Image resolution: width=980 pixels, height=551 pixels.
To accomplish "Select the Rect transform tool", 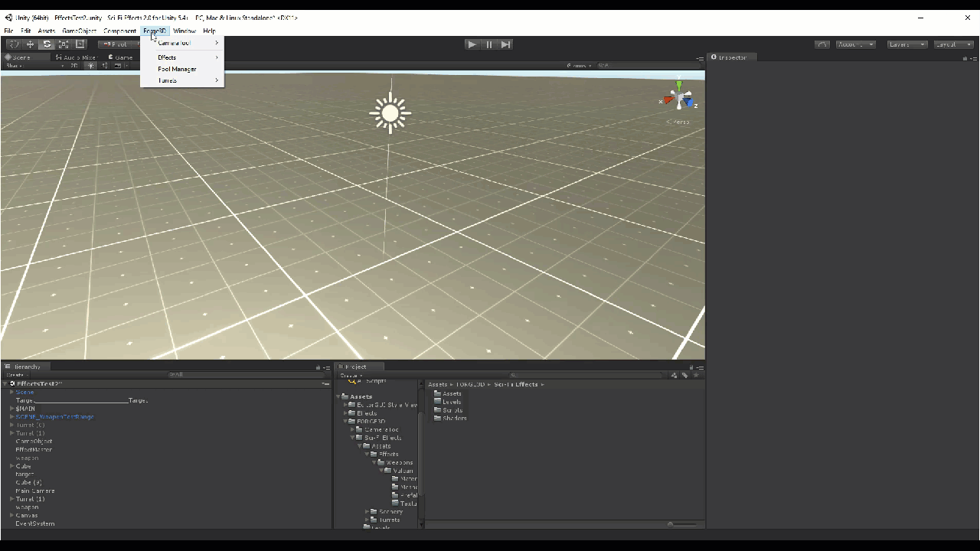I will (80, 44).
